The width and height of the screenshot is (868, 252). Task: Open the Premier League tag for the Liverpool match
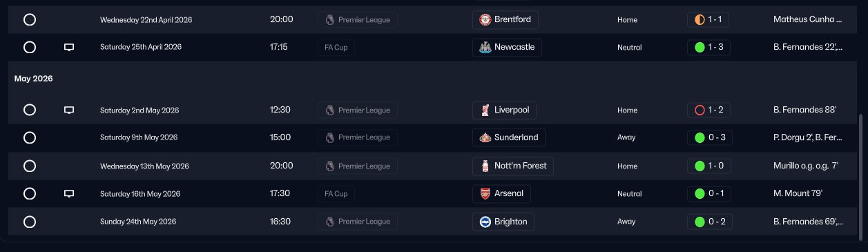[x=358, y=110]
